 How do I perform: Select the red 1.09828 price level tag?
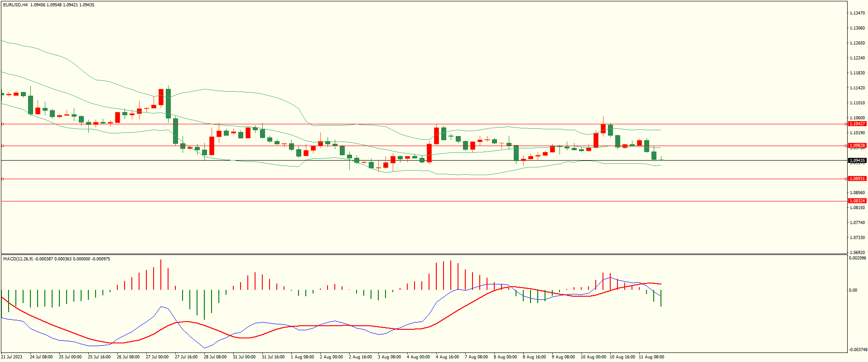pos(857,146)
